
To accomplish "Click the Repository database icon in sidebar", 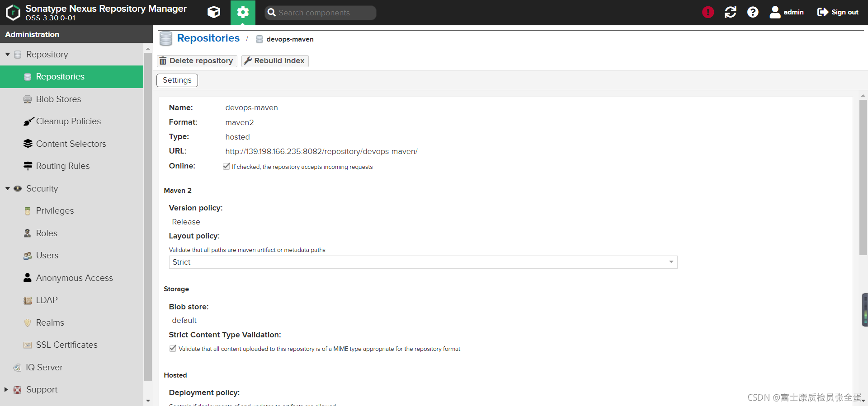I will coord(18,55).
